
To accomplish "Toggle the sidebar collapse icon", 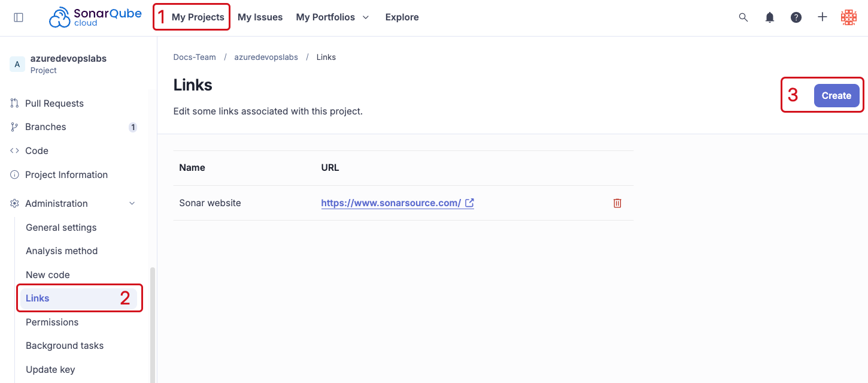I will click(19, 17).
